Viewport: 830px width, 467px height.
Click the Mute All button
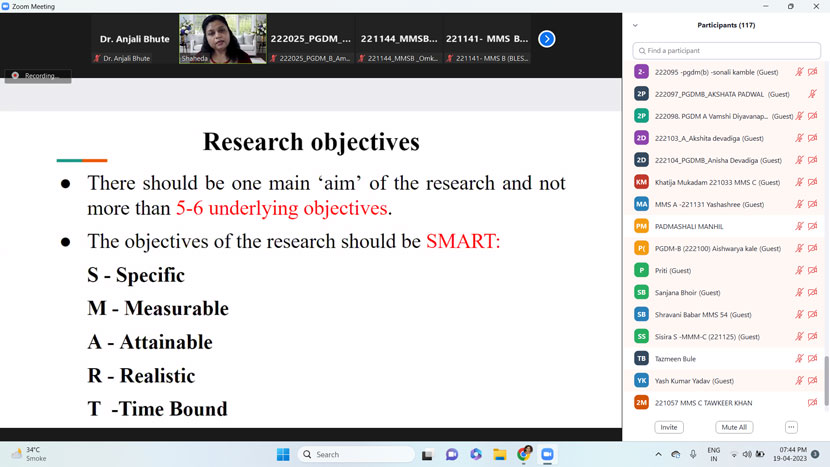[734, 427]
